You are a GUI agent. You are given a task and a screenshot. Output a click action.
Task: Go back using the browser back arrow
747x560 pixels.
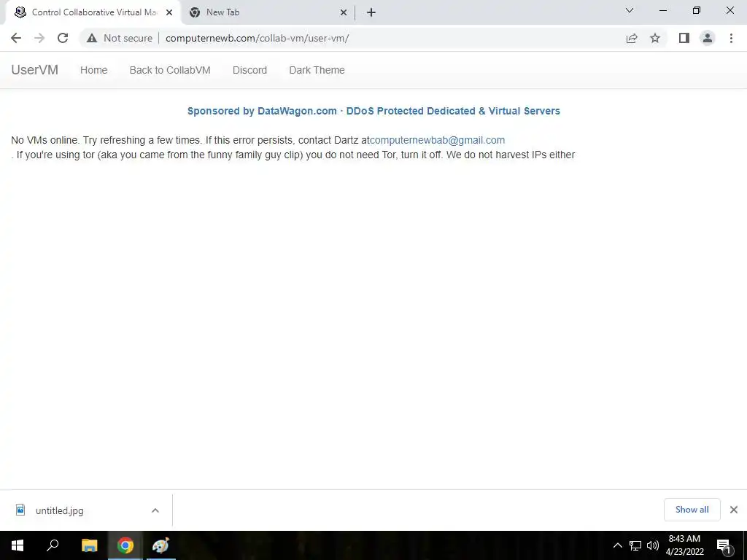pos(16,38)
